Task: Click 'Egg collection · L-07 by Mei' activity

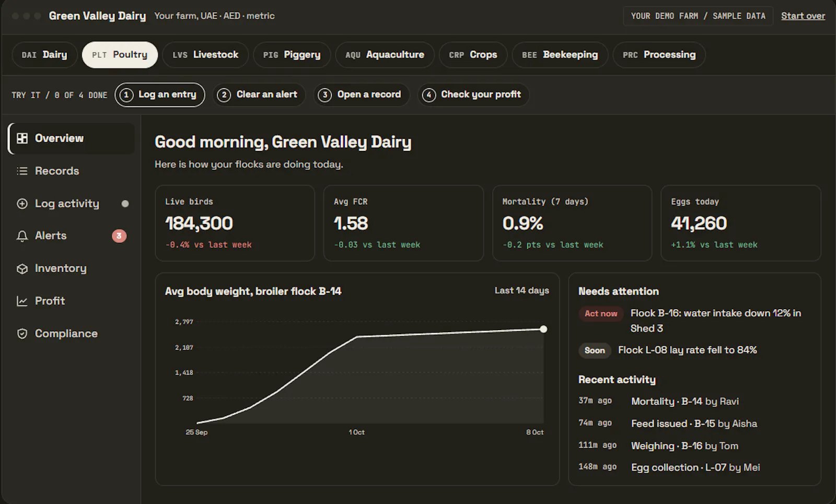Action: point(695,467)
